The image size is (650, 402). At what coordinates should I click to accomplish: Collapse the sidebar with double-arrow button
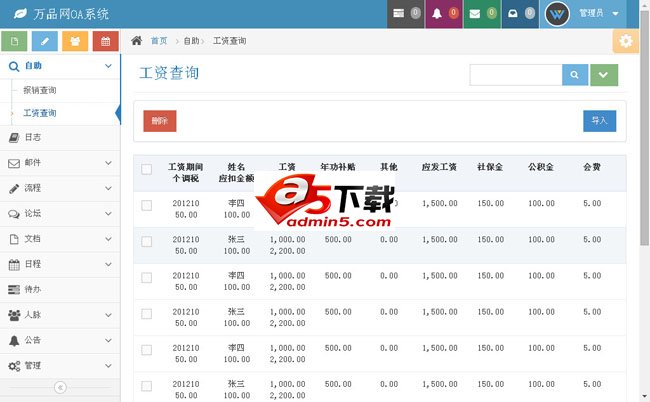click(x=60, y=387)
